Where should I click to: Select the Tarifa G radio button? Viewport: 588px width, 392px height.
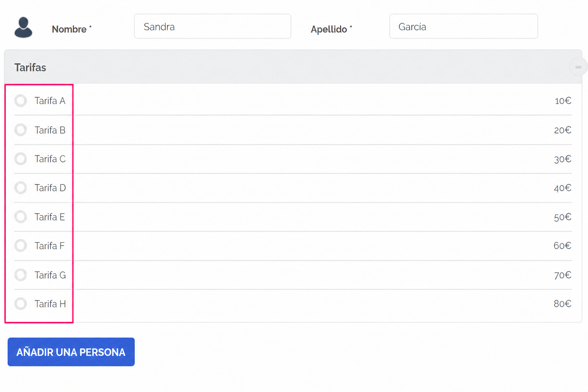click(21, 275)
